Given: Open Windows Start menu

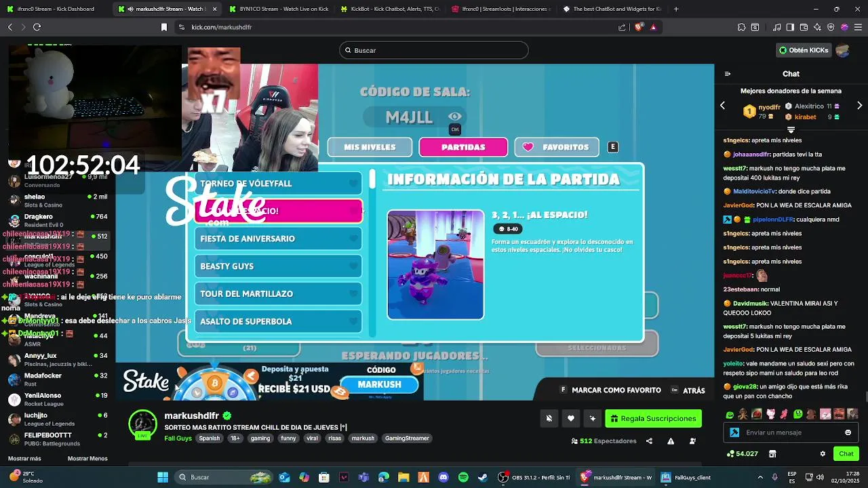Looking at the screenshot, I should (x=163, y=477).
